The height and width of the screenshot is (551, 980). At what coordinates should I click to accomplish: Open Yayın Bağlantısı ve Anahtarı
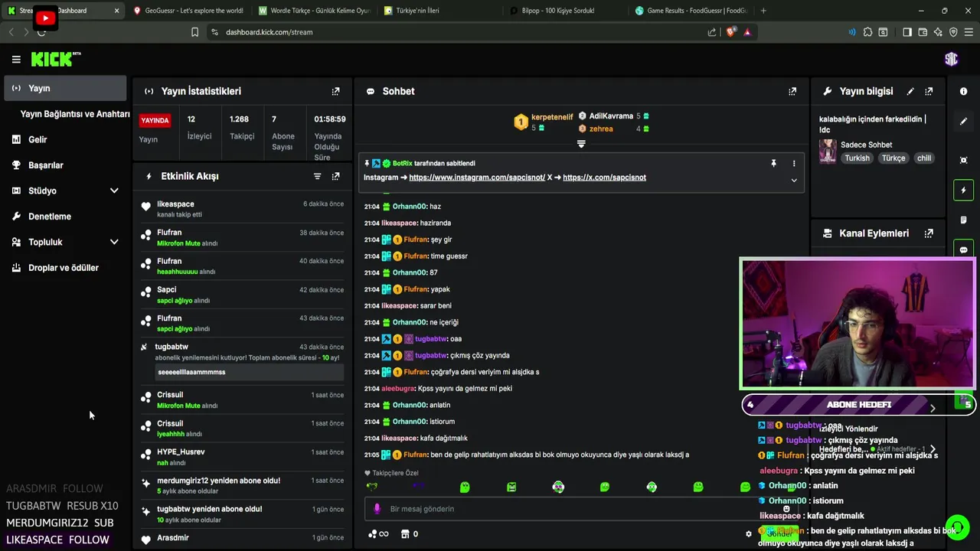pyautogui.click(x=75, y=114)
